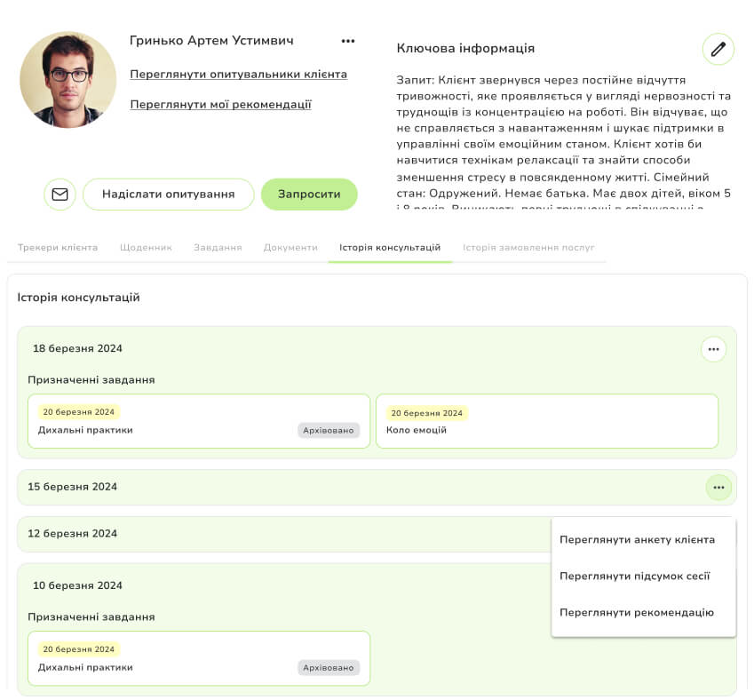Select the Документи tab
Viewport: 754px width, 700px height.
[x=290, y=248]
